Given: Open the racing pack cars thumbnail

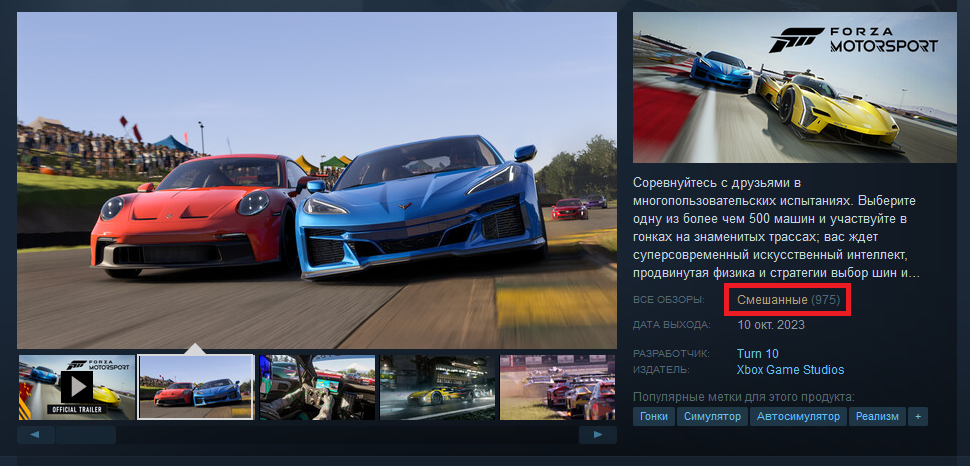Looking at the screenshot, I should tap(557, 387).
